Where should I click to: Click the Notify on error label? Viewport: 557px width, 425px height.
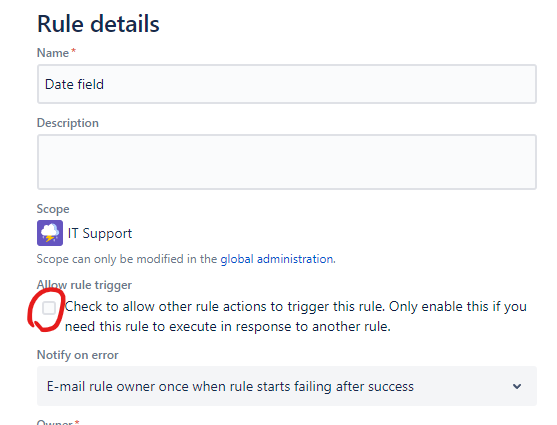point(77,355)
